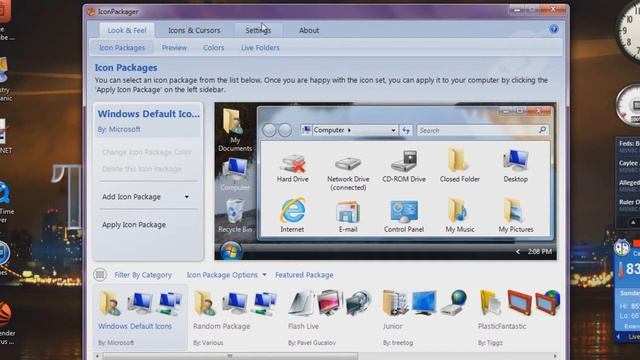Choose the PlasticFantastic icon package
Image resolution: width=640 pixels, height=360 pixels.
[x=518, y=318]
